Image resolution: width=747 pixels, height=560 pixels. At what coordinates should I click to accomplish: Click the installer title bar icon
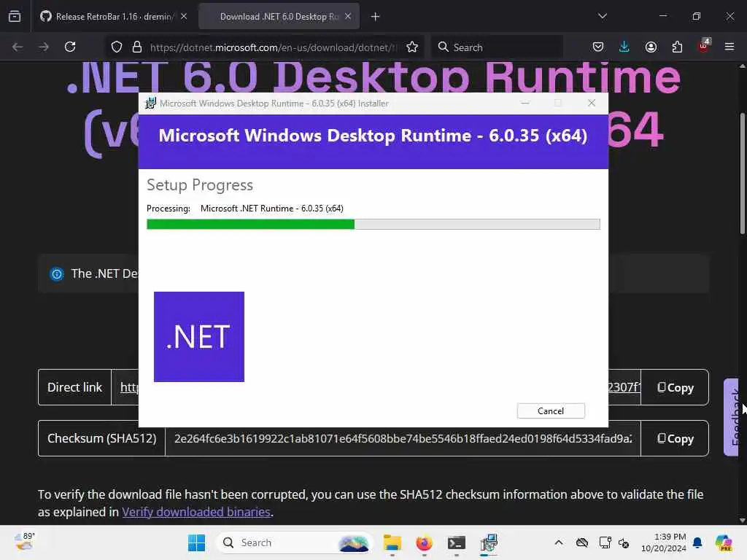[150, 103]
